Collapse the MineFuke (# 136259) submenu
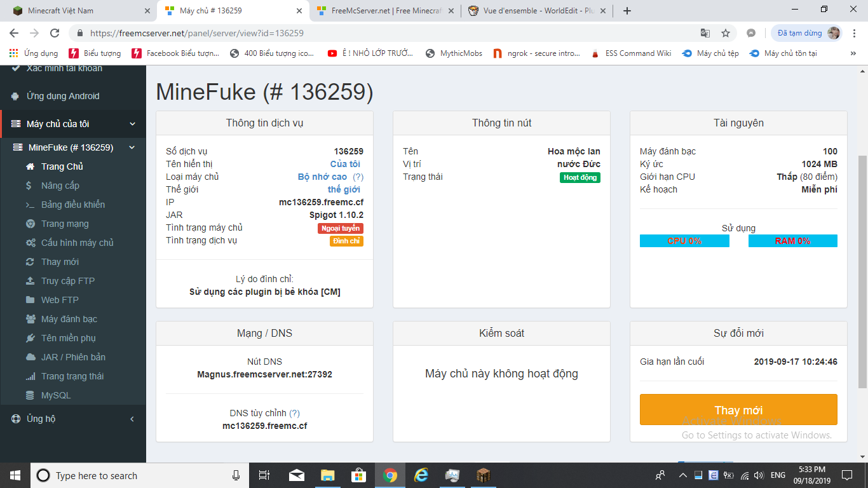This screenshot has height=488, width=868. point(73,147)
